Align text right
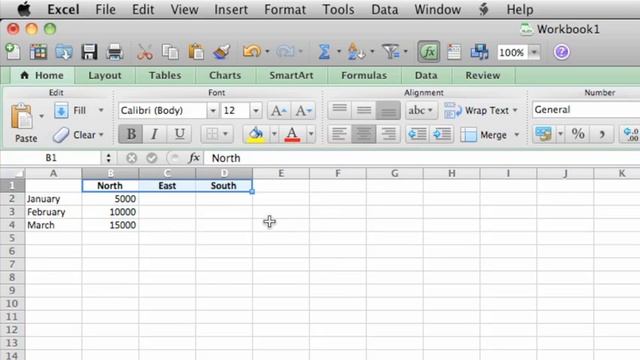 [388, 134]
